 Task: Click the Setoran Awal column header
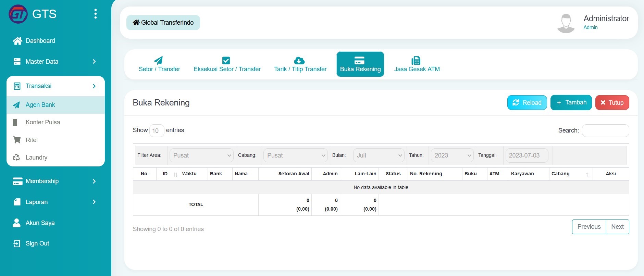(x=285, y=174)
